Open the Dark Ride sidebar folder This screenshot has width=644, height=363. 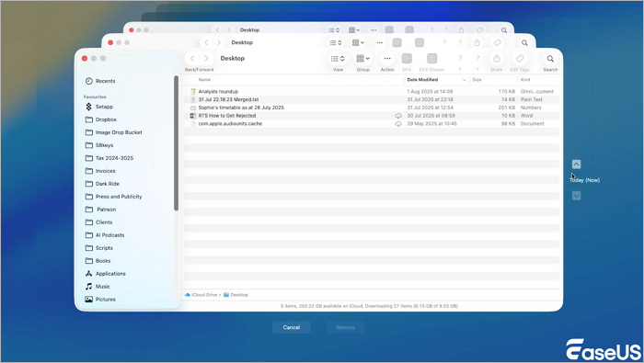pos(102,184)
